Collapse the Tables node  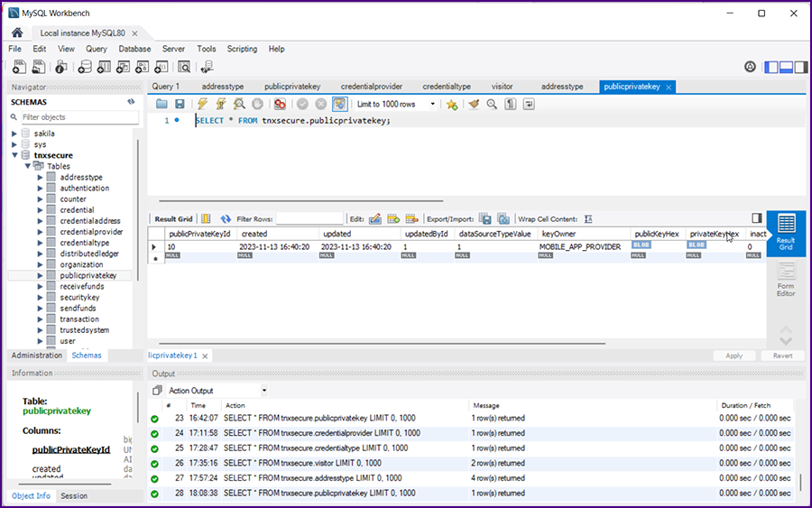click(27, 166)
